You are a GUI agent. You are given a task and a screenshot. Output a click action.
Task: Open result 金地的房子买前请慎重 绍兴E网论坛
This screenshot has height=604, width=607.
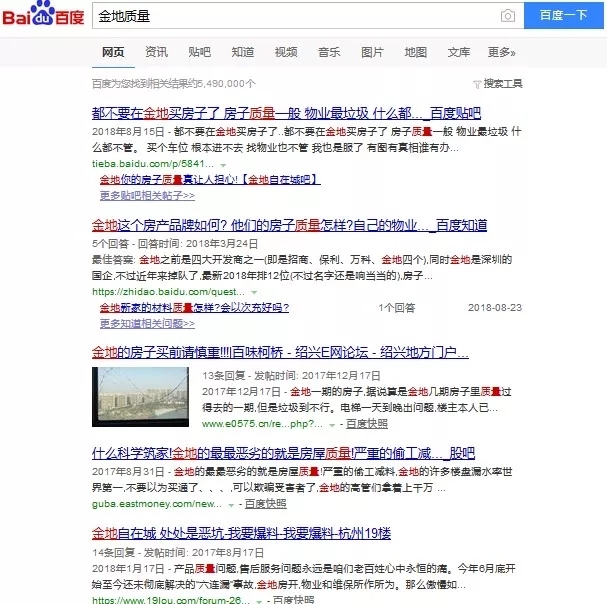coord(280,352)
